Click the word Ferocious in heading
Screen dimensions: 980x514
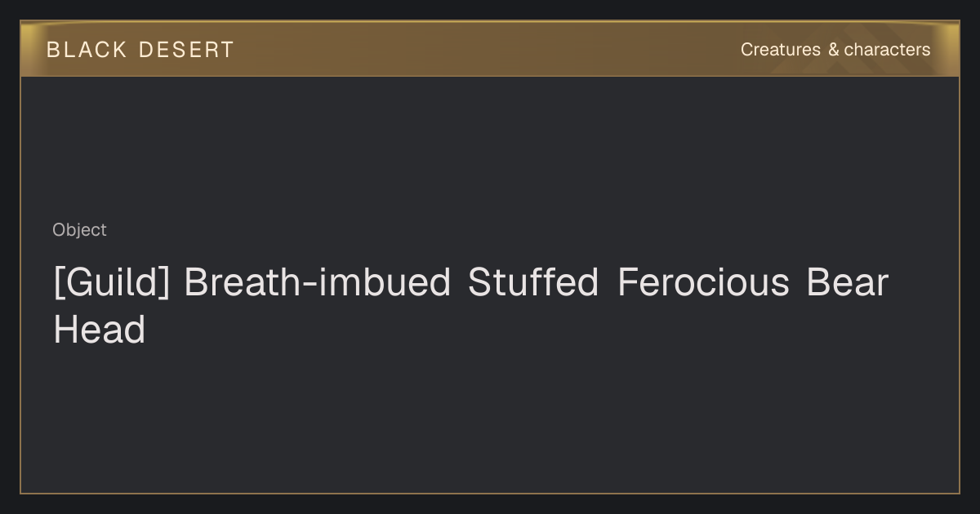tap(703, 283)
